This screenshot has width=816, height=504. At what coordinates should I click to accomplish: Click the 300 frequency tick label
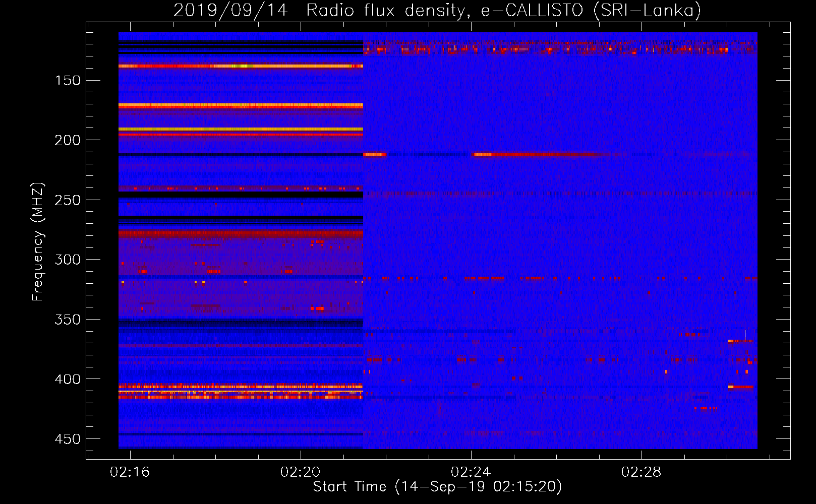point(68,260)
